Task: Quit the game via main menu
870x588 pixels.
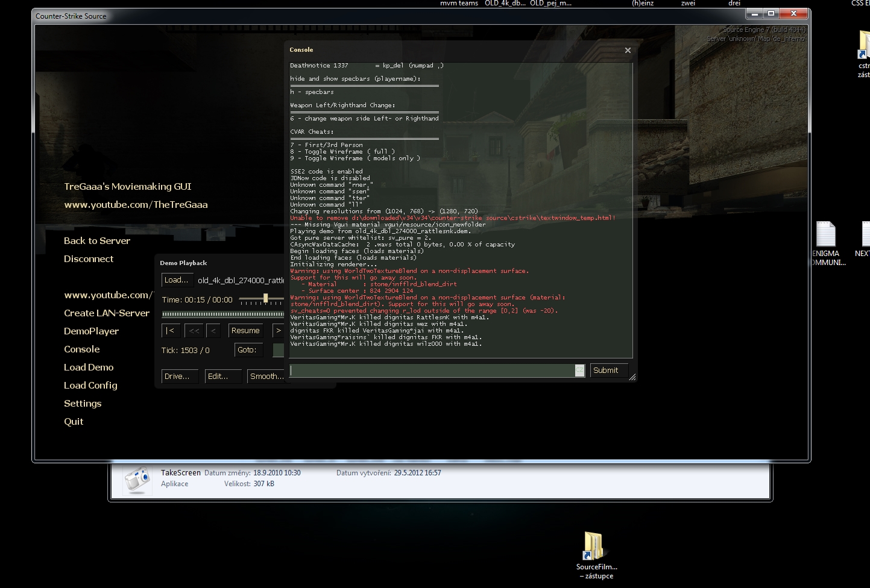Action: click(x=74, y=422)
